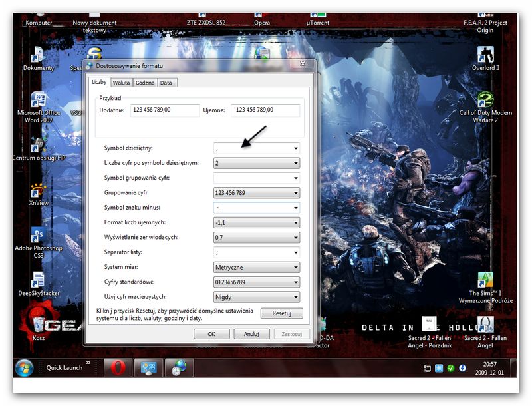This screenshot has height=406, width=532.
Task: Open Sacred 2 Fallen Angel Poradnik document
Action: click(430, 333)
